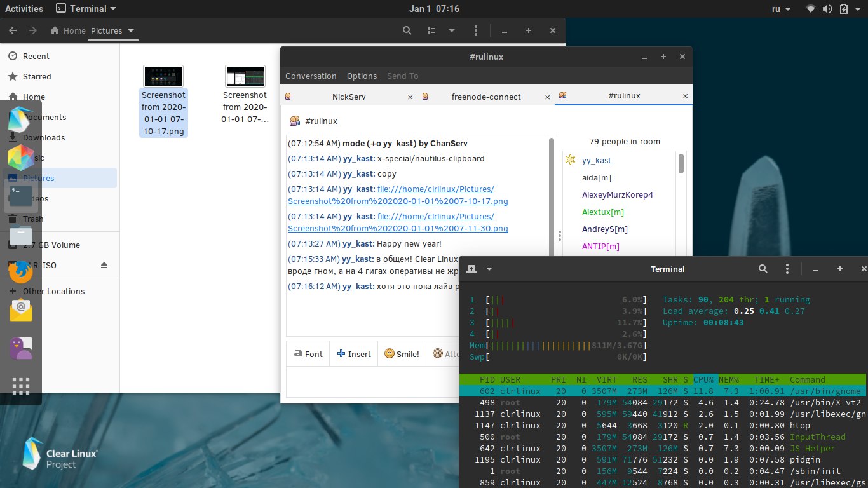Click the CPU% column header in htop
This screenshot has width=868, height=488.
coord(703,379)
